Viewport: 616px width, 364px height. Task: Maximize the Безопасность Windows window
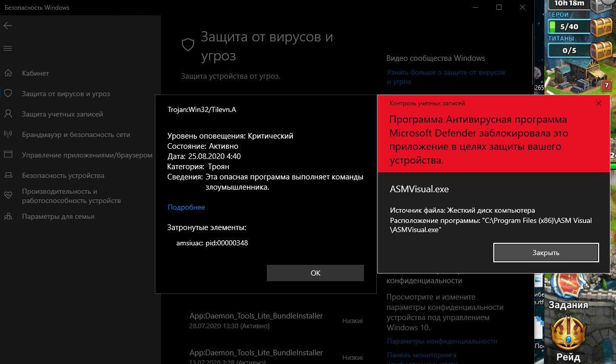pos(499,7)
